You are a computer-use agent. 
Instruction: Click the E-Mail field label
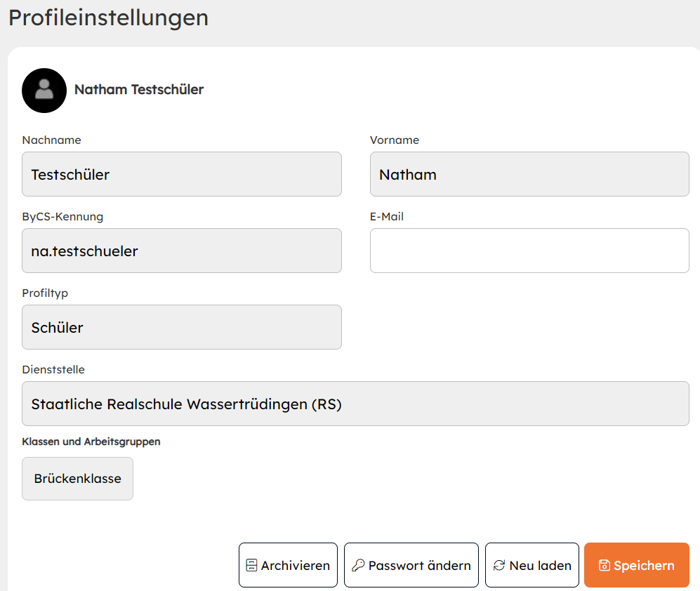[x=386, y=217]
